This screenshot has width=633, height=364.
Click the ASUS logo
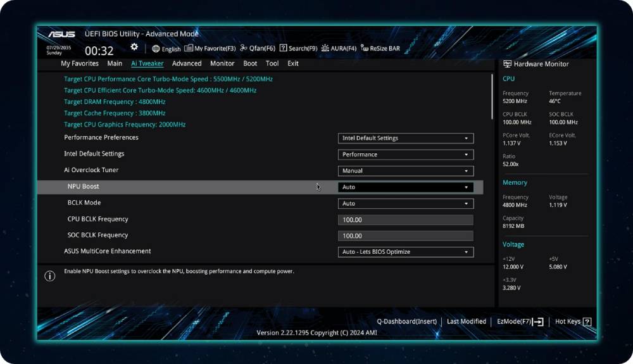tap(61, 34)
